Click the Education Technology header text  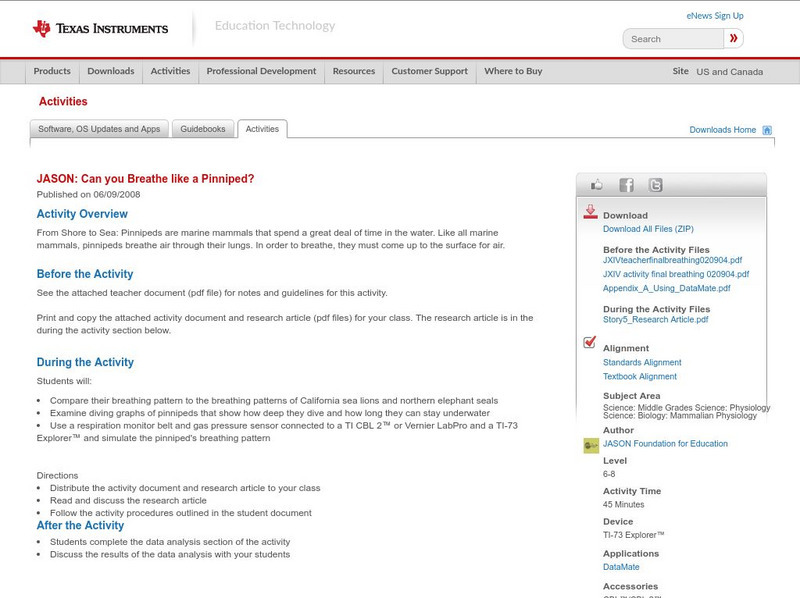pos(275,26)
